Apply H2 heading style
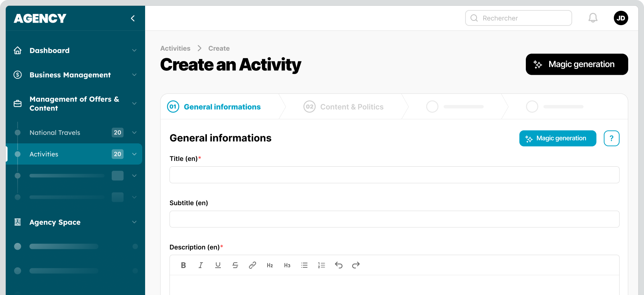 [x=270, y=265]
